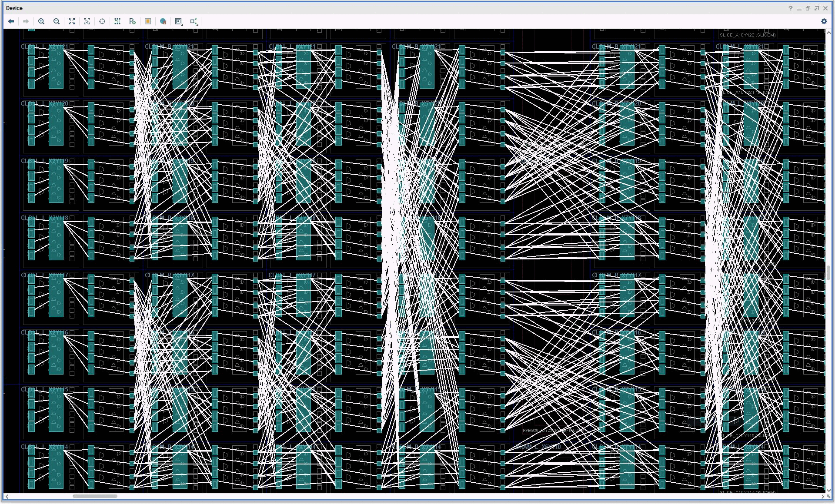Expand the last toolbar dropdown with arrows
Viewport: 835px width, 504px height.
coord(194,21)
